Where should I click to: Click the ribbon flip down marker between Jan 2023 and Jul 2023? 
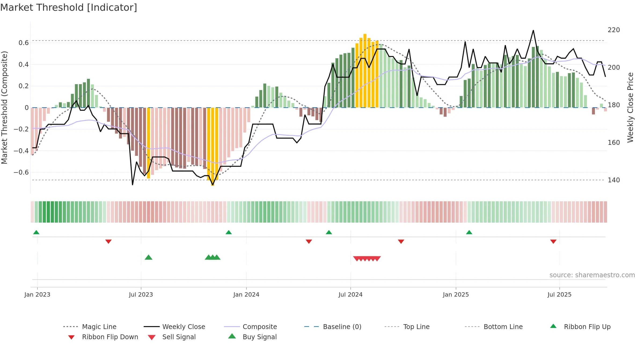pyautogui.click(x=108, y=242)
